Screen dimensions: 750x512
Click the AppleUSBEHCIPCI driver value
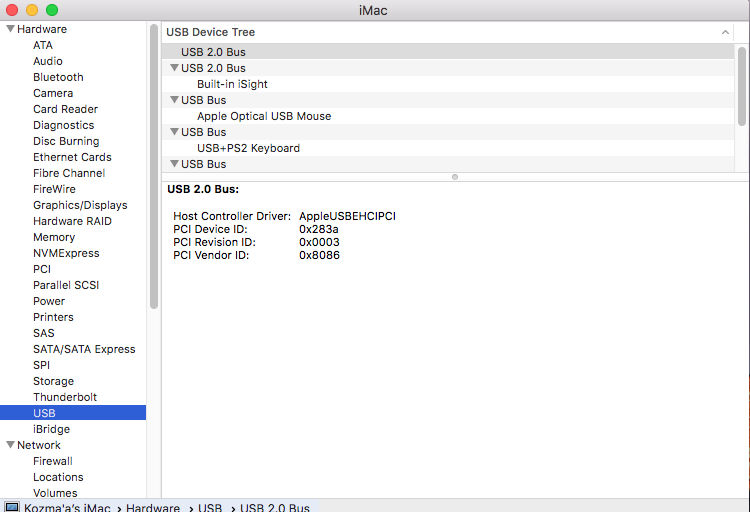(348, 216)
